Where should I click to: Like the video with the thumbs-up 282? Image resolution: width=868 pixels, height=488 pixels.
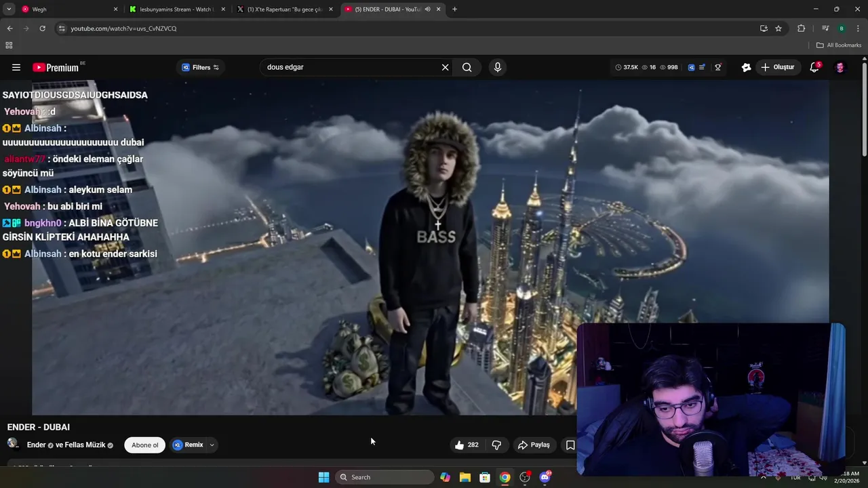coord(467,445)
